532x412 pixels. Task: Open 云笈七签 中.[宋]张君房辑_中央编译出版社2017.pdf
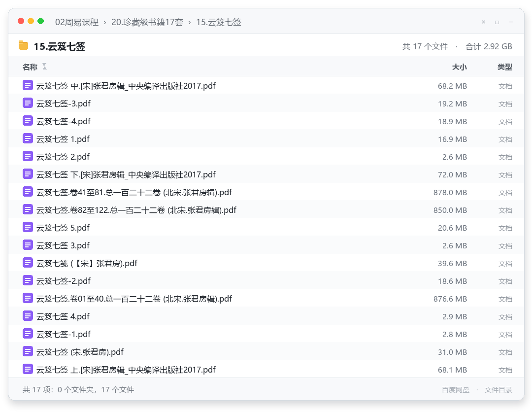click(126, 86)
